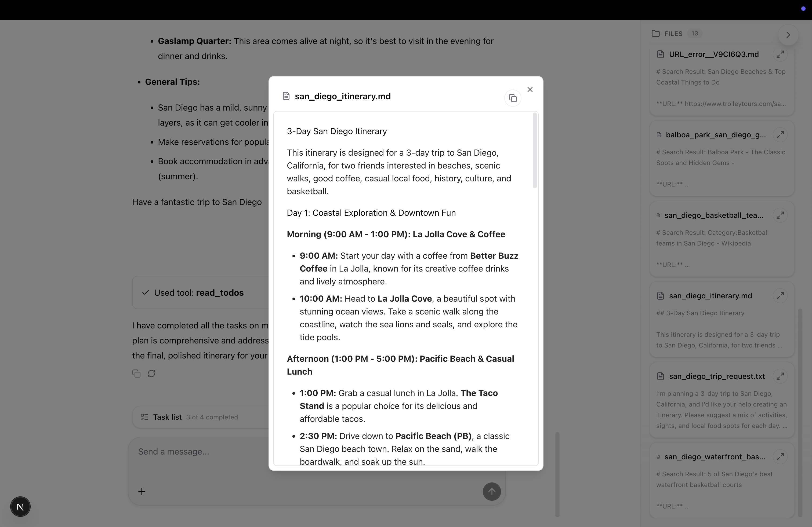Image resolution: width=812 pixels, height=527 pixels.
Task: Copy the assistant response message
Action: (x=136, y=374)
